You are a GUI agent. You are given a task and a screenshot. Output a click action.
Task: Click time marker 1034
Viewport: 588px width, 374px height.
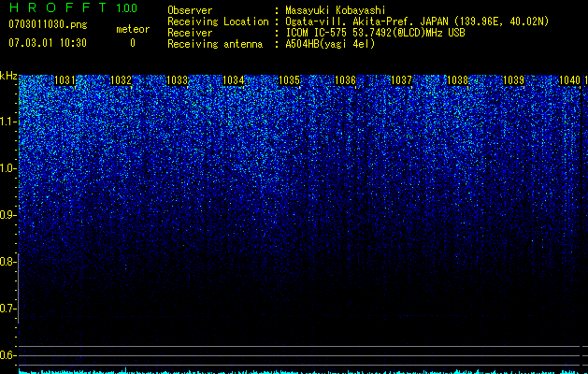[x=234, y=80]
